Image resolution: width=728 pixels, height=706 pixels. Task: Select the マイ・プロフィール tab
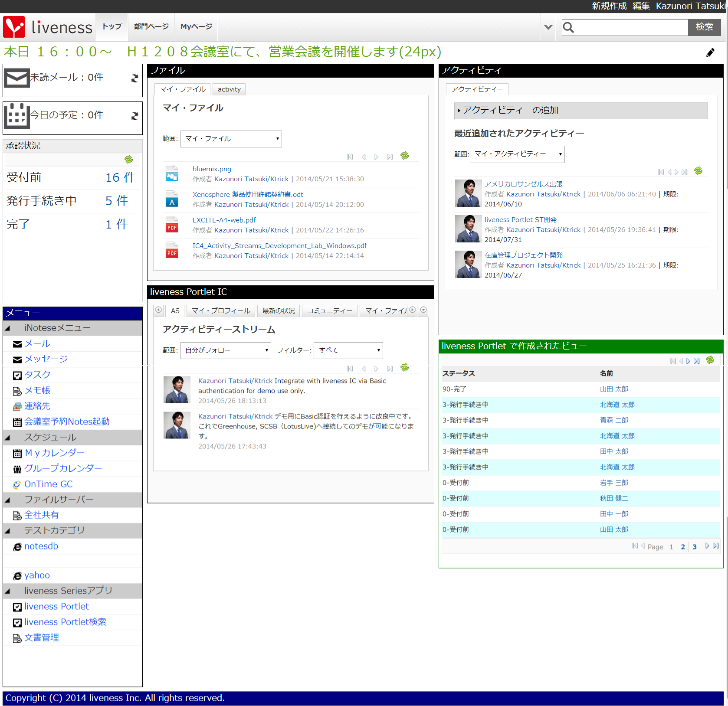click(x=221, y=311)
